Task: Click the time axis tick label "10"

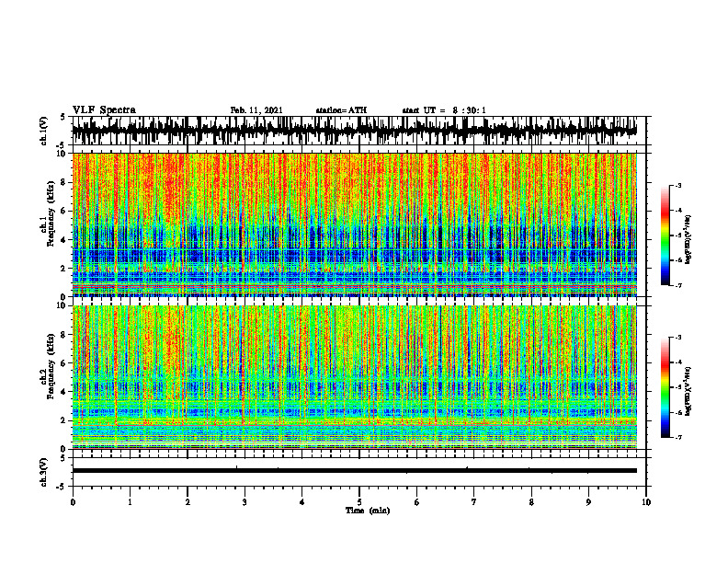Action: coord(646,502)
